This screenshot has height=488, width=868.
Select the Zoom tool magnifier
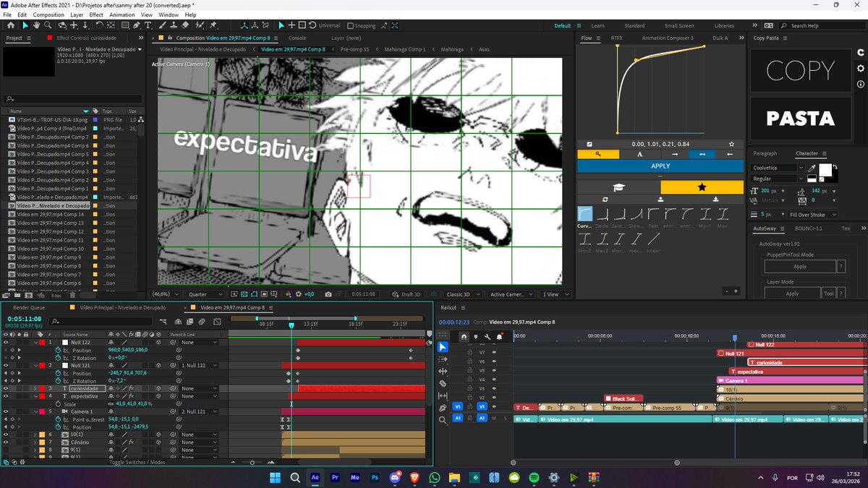pos(48,25)
